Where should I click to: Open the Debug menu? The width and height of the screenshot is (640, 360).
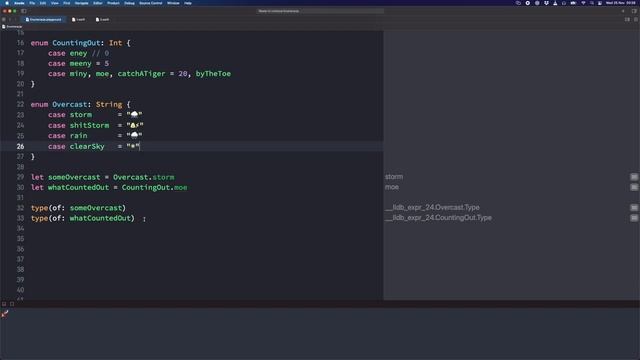click(x=129, y=3)
